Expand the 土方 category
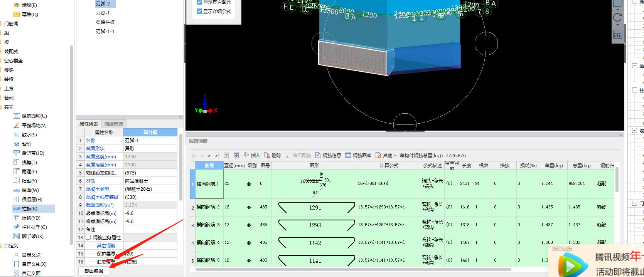Screen dimensions: 644x277 point(9,88)
